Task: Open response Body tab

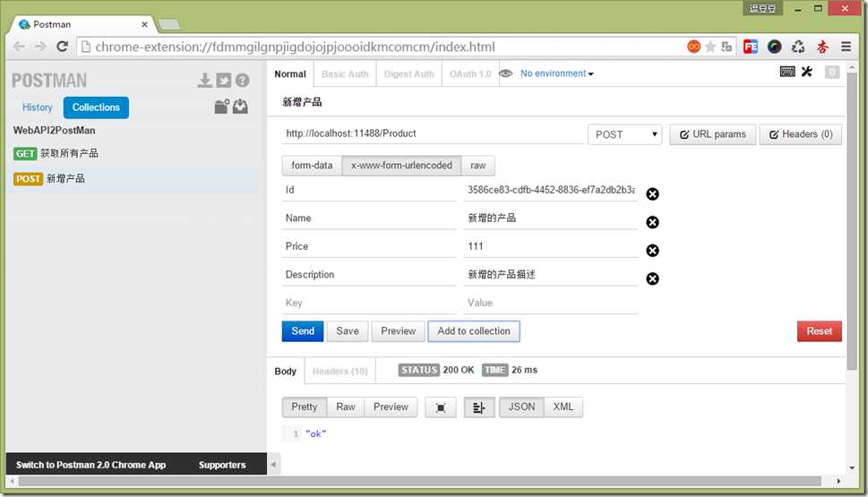Action: pyautogui.click(x=285, y=371)
